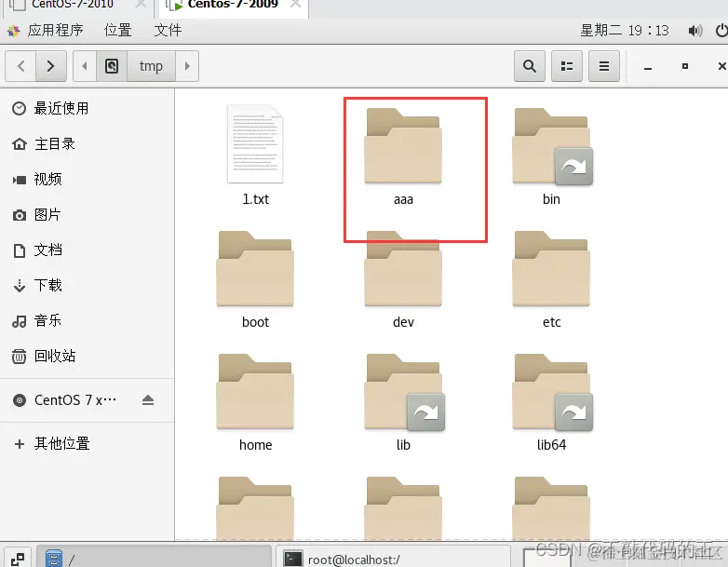Eject the CentOS 7 disc

pos(148,399)
